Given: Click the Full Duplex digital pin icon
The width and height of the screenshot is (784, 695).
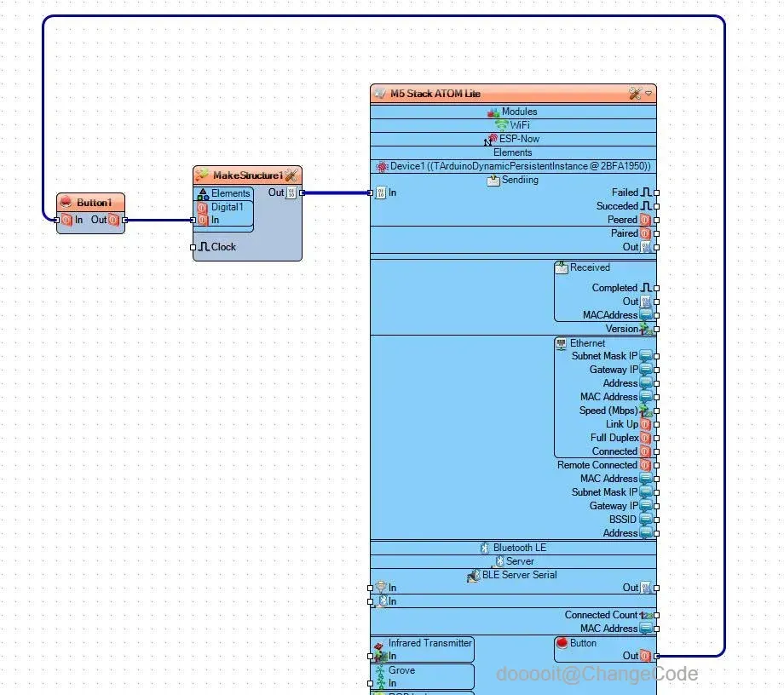Looking at the screenshot, I should click(645, 438).
